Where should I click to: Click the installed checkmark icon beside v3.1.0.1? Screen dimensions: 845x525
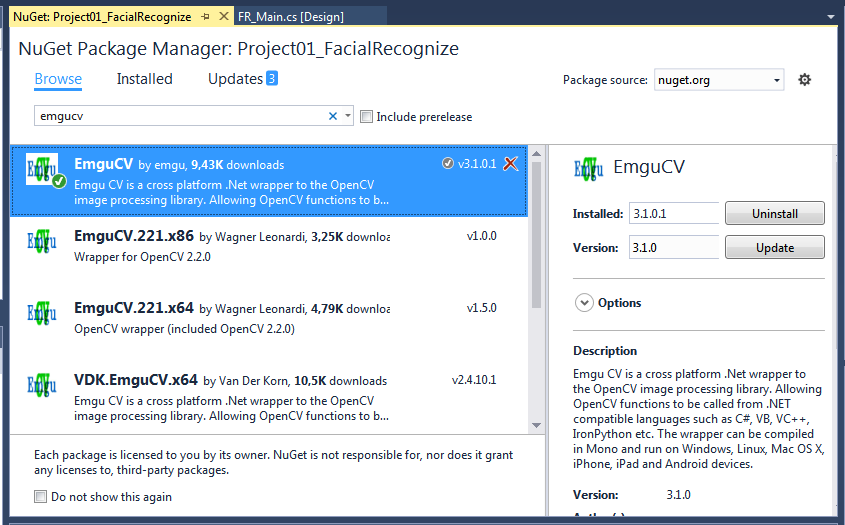pos(448,163)
